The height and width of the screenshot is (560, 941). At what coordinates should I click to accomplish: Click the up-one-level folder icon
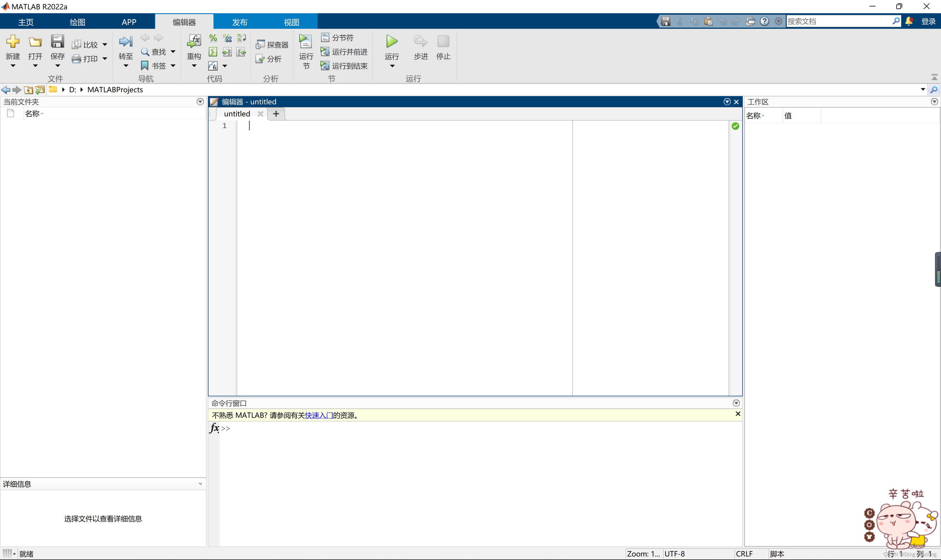pyautogui.click(x=28, y=90)
